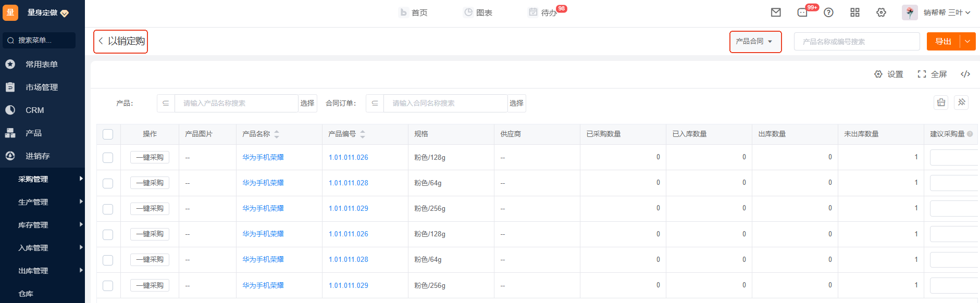Click the 合同订单 field link icon
The width and height of the screenshot is (980, 303).
coord(375,103)
